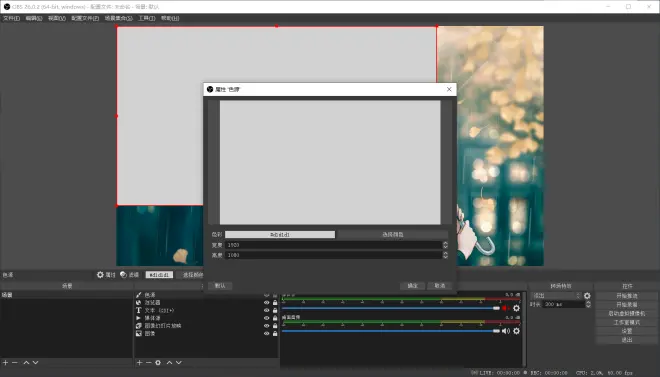The image size is (660, 377).
Task: Open settings gear for the muted audio channel
Action: (x=516, y=308)
